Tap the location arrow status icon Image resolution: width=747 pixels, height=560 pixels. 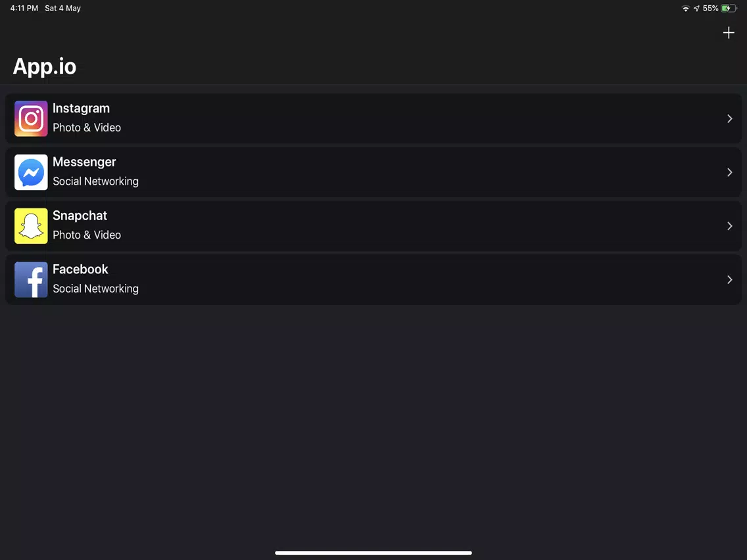[x=696, y=8]
